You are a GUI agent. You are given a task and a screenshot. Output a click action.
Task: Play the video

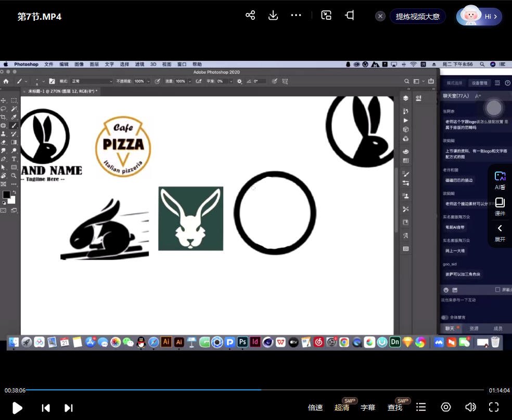(17, 408)
